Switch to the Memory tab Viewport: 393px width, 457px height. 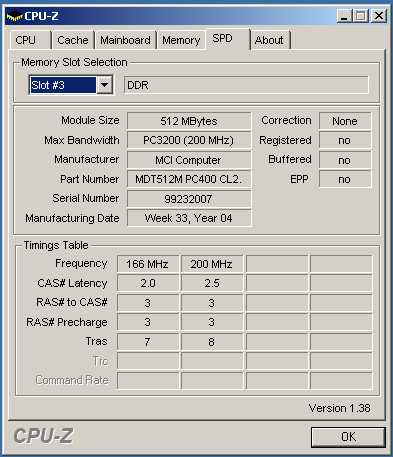tap(181, 40)
